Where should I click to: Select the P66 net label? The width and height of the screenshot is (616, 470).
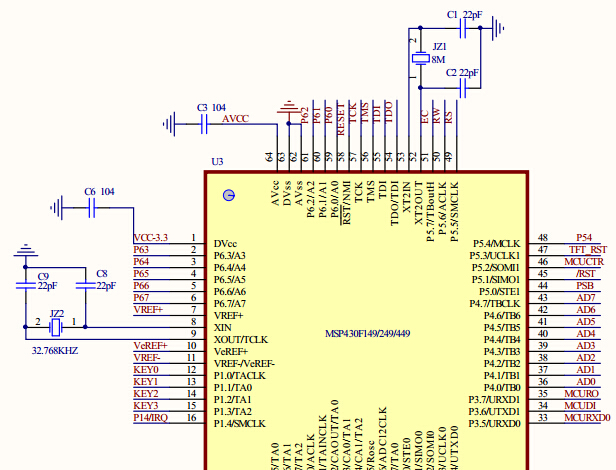coord(141,286)
